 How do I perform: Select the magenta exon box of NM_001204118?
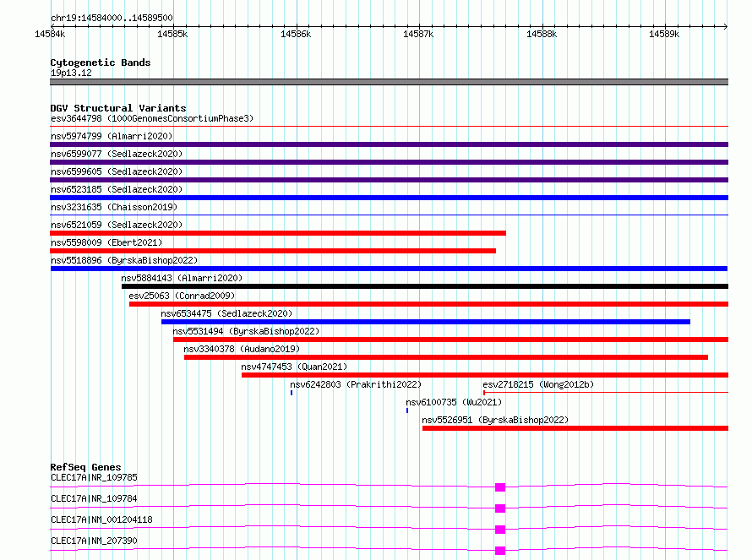point(500,530)
